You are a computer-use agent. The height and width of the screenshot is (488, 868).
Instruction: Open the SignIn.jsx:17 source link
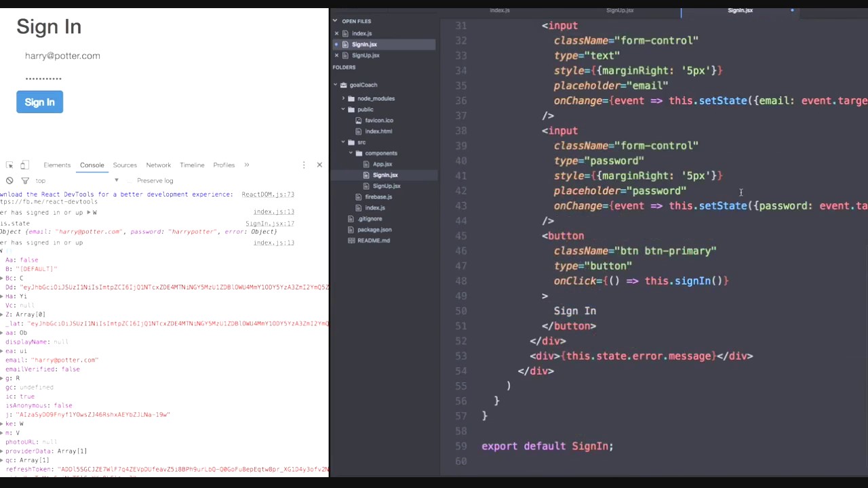(270, 224)
